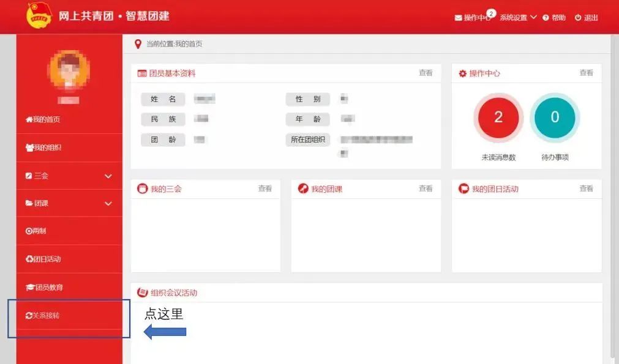Click the 我的团日活动 flag icon
This screenshot has height=364, width=619.
(463, 188)
